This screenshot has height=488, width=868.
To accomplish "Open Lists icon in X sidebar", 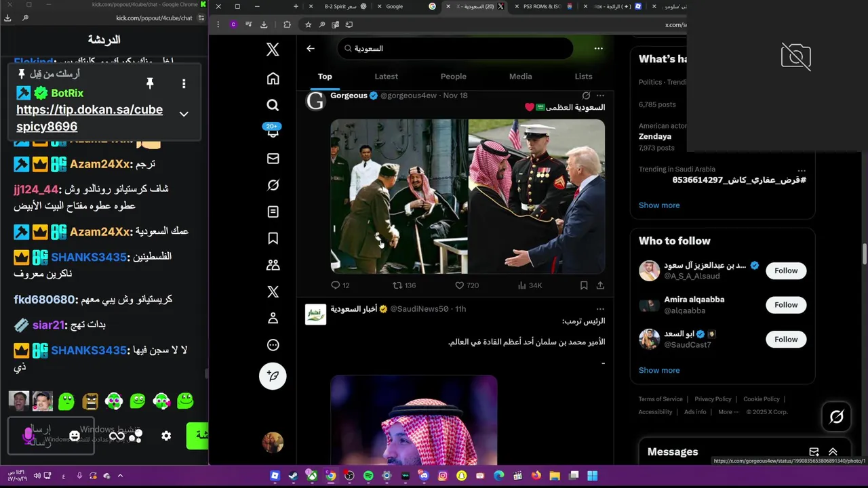I will (273, 212).
